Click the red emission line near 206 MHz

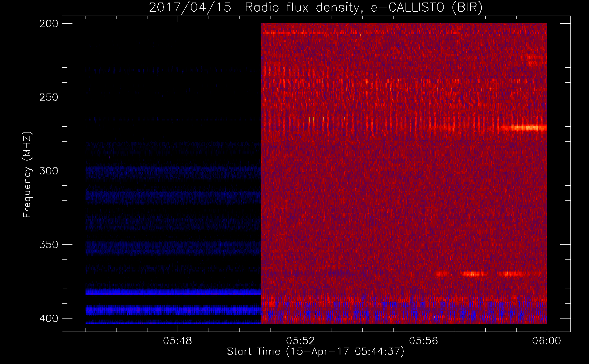[309, 33]
